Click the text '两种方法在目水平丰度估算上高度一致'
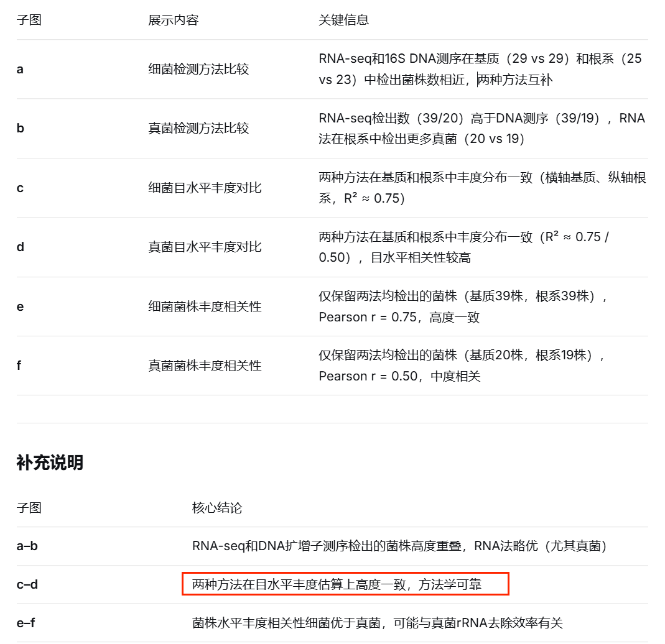 pyautogui.click(x=299, y=584)
